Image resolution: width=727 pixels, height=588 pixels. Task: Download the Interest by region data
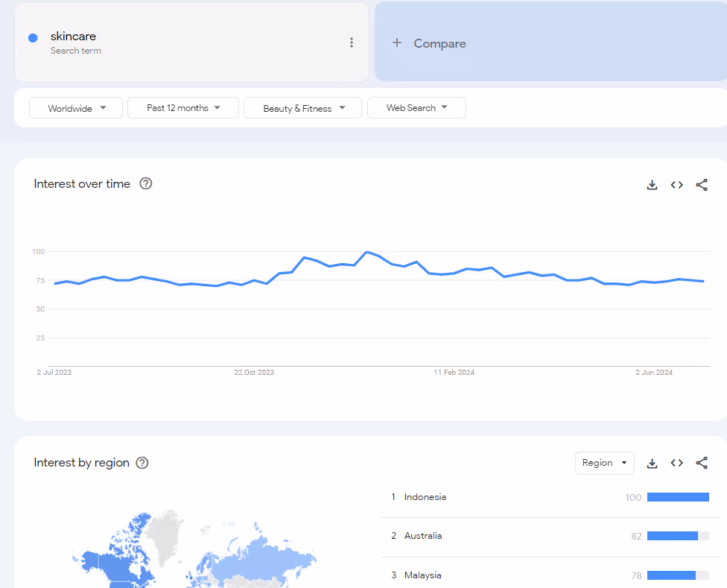(652, 463)
